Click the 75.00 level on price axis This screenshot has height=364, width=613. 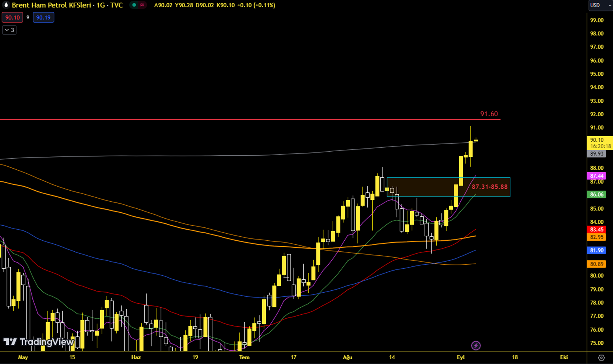596,343
